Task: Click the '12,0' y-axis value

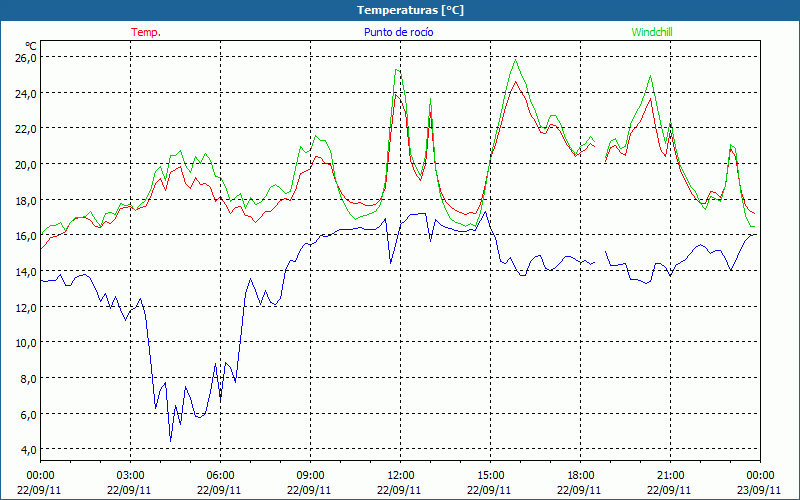Action: click(26, 308)
